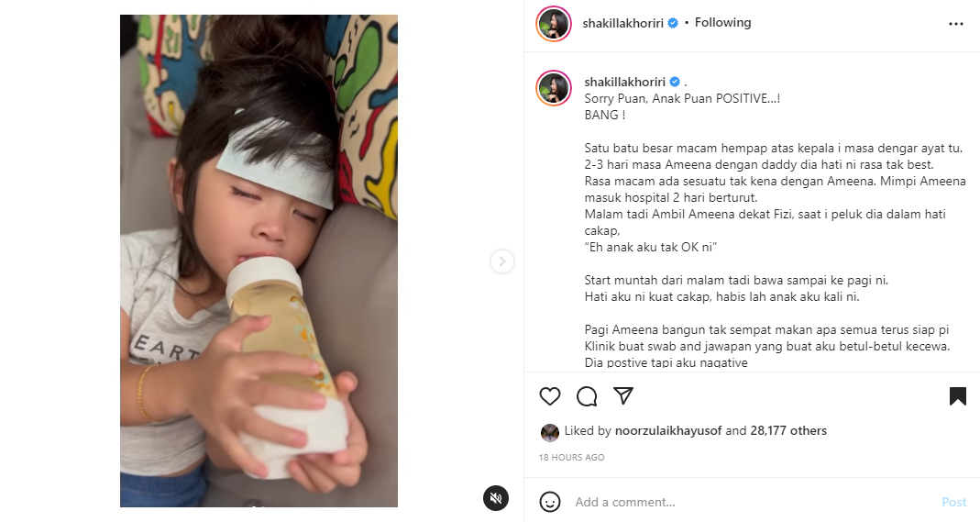Open the shakillakhoriri username link in the header
The width and height of the screenshot is (980, 522).
pyautogui.click(x=622, y=23)
